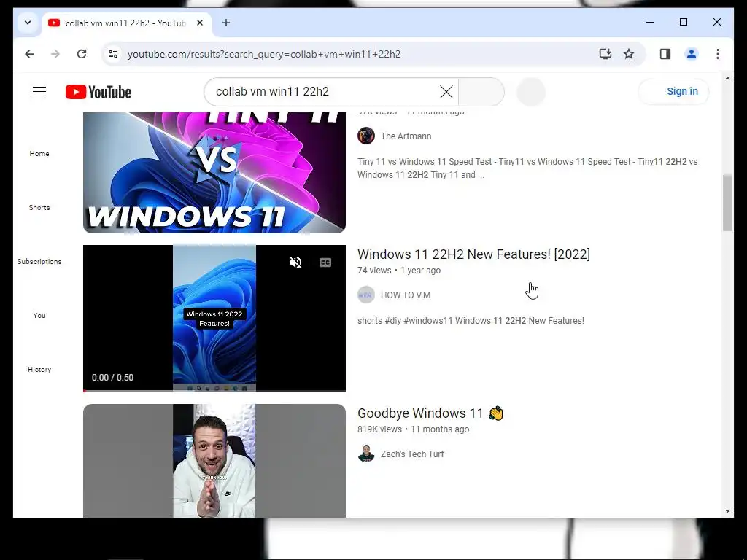
Task: Install YouTube app via address bar icon
Action: pos(605,54)
